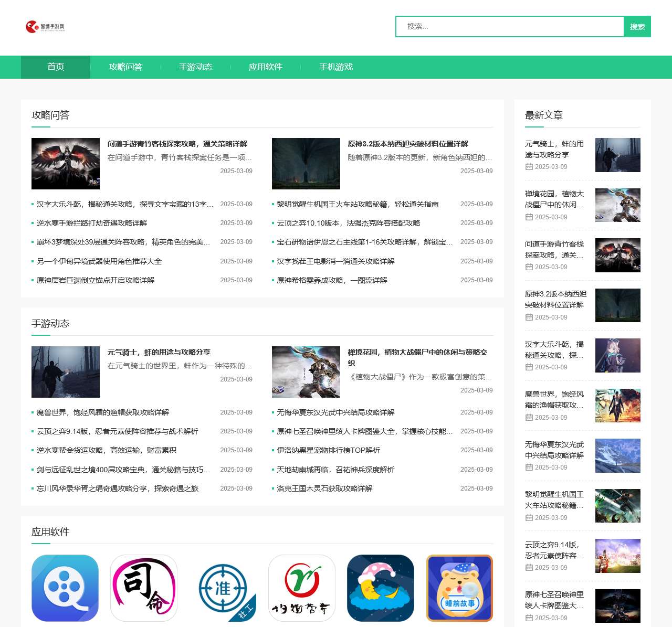The image size is (672, 627).
Task: Open the 洛克王国木灵石获取攻略详解 article
Action: click(x=324, y=488)
